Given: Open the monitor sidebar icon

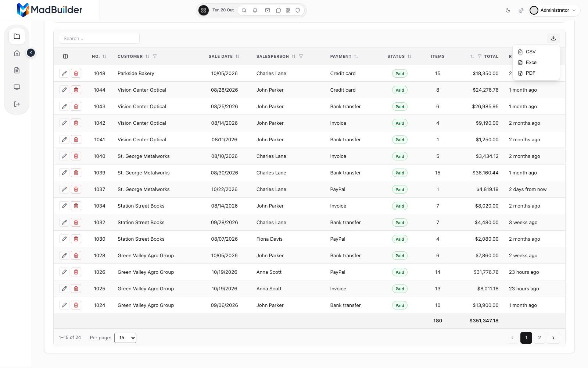Looking at the screenshot, I should click(17, 87).
